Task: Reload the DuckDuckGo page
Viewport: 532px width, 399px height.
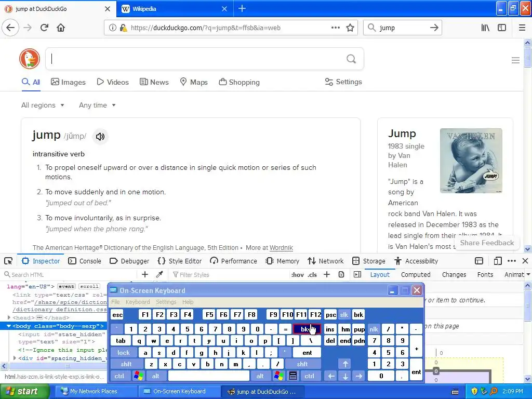Action: [45, 28]
